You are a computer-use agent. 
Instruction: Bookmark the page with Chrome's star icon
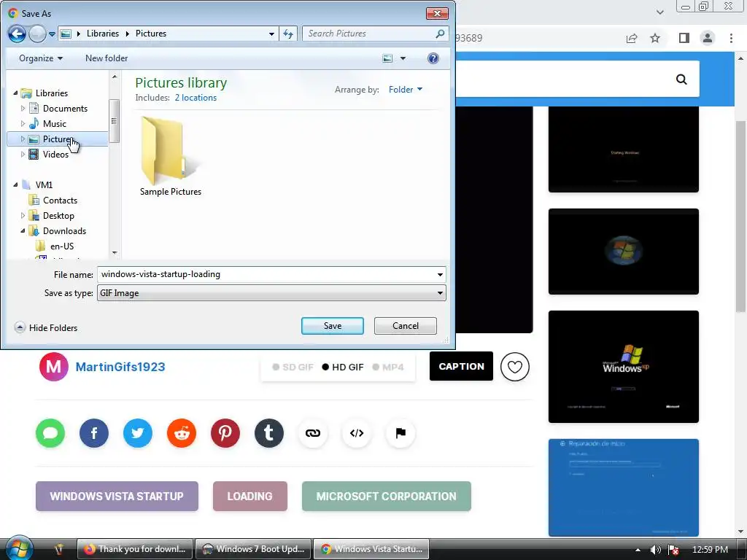[x=655, y=38]
